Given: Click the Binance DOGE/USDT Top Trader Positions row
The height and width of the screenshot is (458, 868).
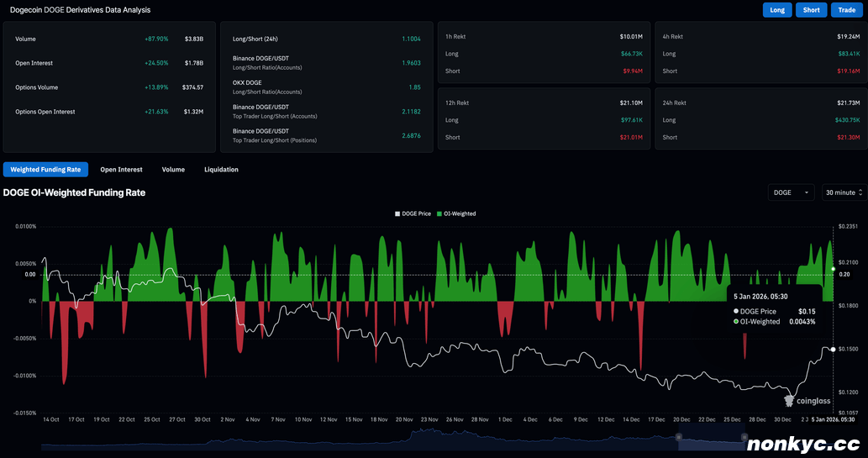Looking at the screenshot, I should click(x=326, y=136).
